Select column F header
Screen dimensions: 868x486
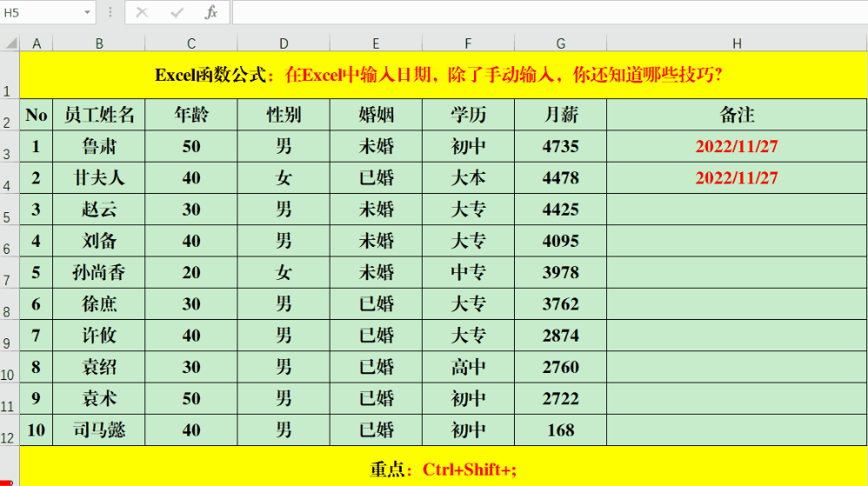(468, 43)
